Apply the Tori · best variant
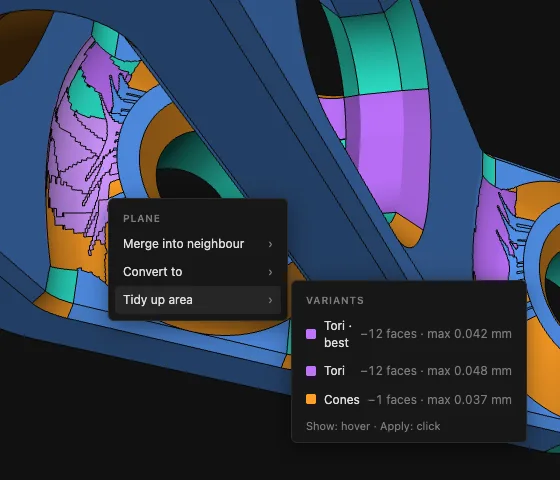This screenshot has height=480, width=560. click(409, 334)
